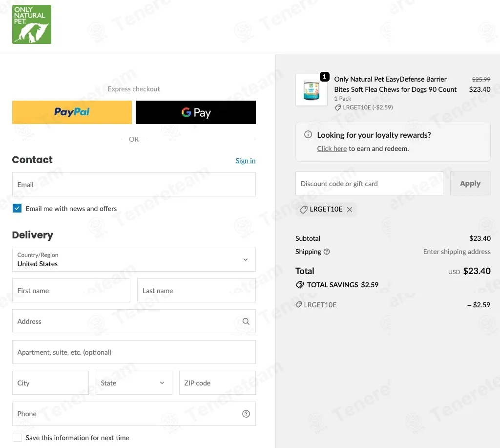Open the Sign in link
500x448 pixels.
pos(246,161)
